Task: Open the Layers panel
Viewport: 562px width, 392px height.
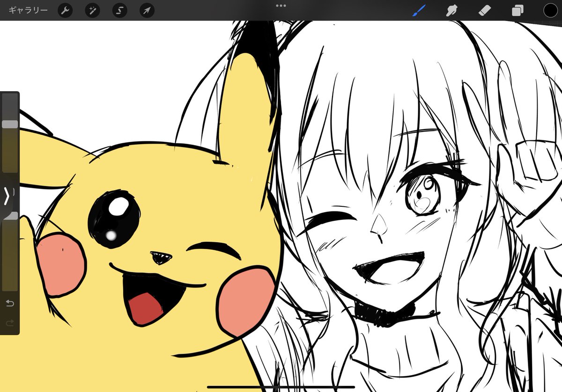Action: [x=518, y=10]
